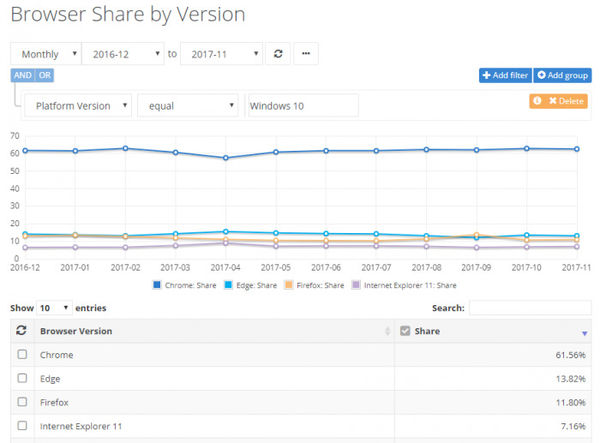Image resolution: width=600 pixels, height=443 pixels.
Task: Expand the 'equal' operator dropdown
Action: [x=188, y=105]
